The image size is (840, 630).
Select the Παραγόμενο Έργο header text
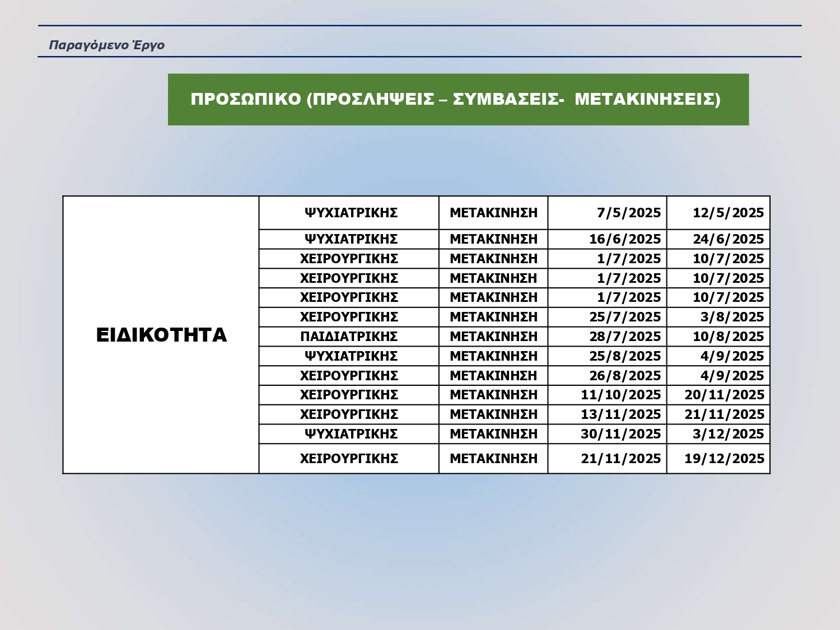(106, 45)
